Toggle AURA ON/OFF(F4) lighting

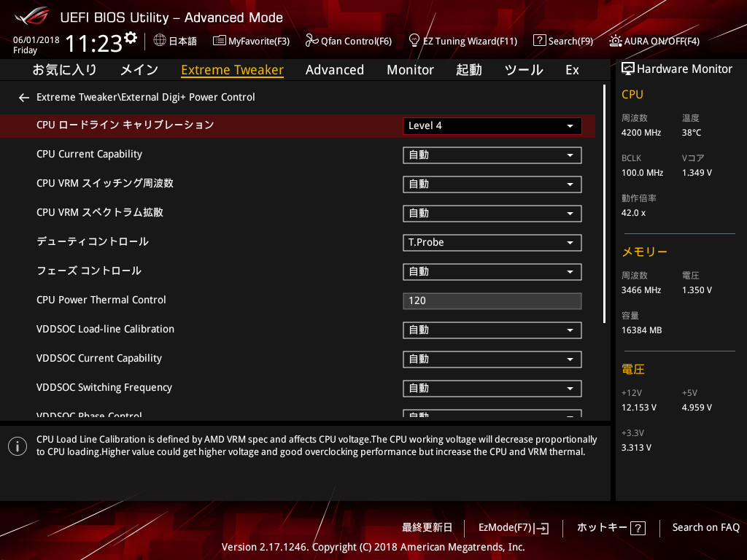click(x=616, y=41)
